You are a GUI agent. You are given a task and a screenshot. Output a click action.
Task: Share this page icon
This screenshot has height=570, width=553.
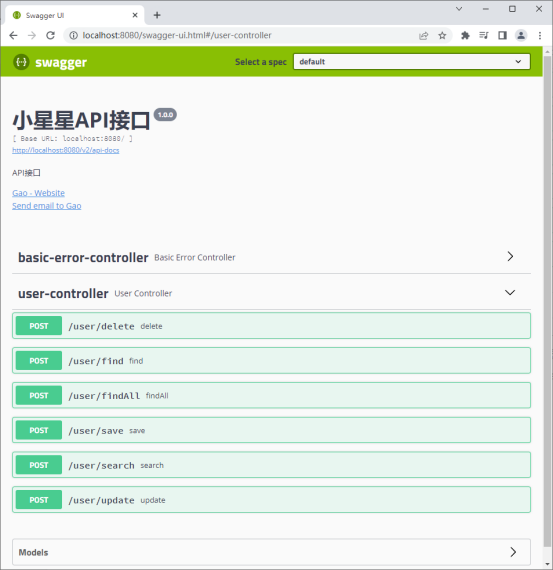click(x=424, y=36)
